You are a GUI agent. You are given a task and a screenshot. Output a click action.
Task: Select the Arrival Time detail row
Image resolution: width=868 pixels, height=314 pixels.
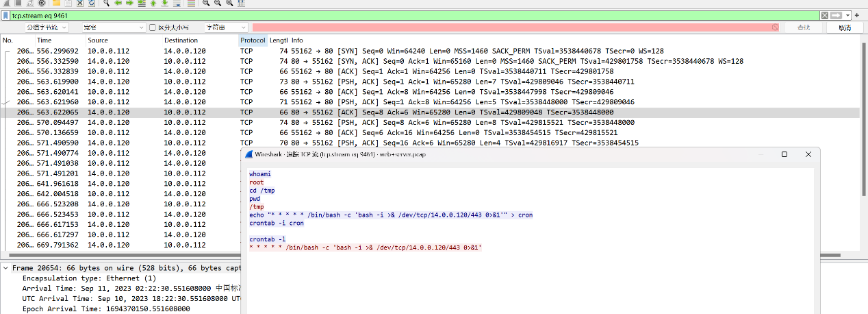[131, 289]
